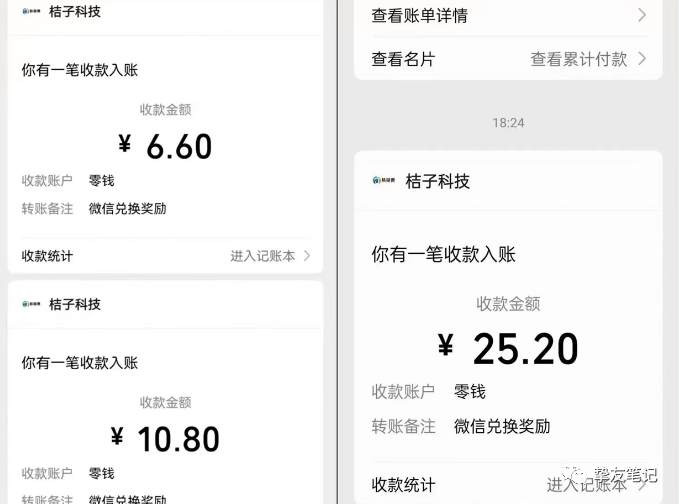Image resolution: width=679 pixels, height=504 pixels.
Task: Expand the chevron in the ¥6.60 card footer
Action: click(x=306, y=256)
